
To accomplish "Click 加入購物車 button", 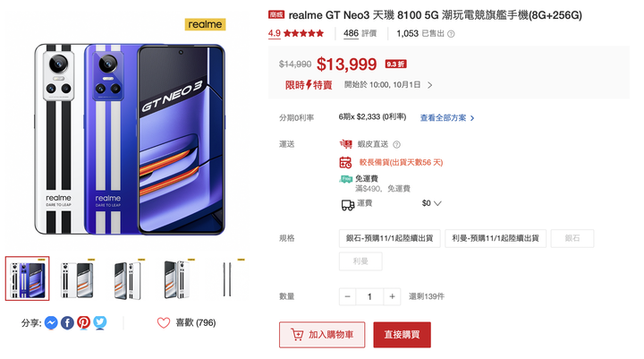I will tap(322, 335).
